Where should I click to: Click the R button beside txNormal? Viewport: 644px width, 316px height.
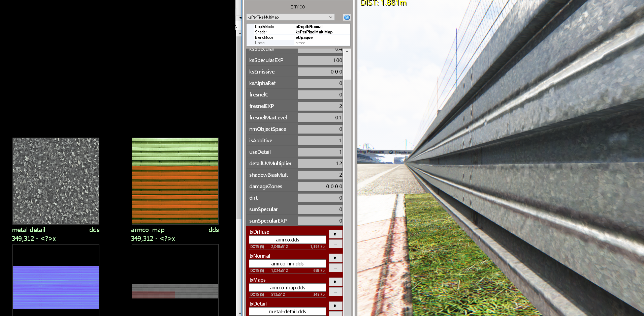[x=335, y=258]
